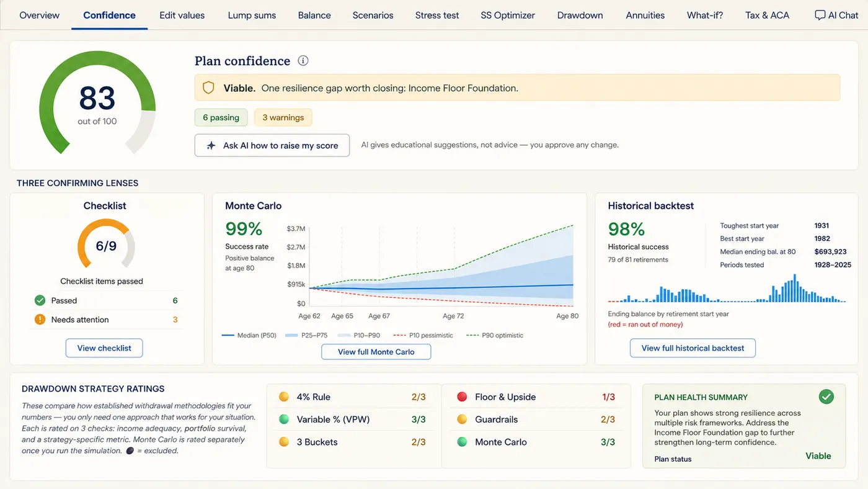868x489 pixels.
Task: Click the Age 67 axis label
Action: [x=378, y=316]
